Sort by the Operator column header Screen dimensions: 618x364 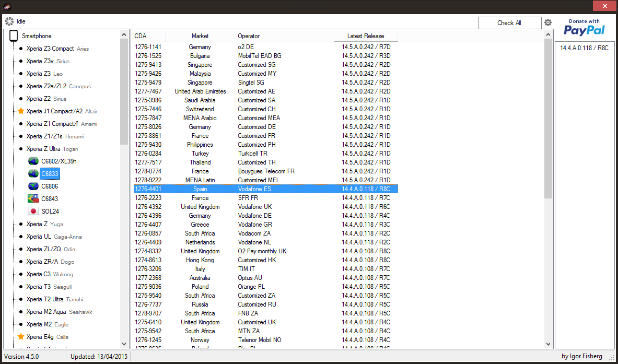[284, 36]
